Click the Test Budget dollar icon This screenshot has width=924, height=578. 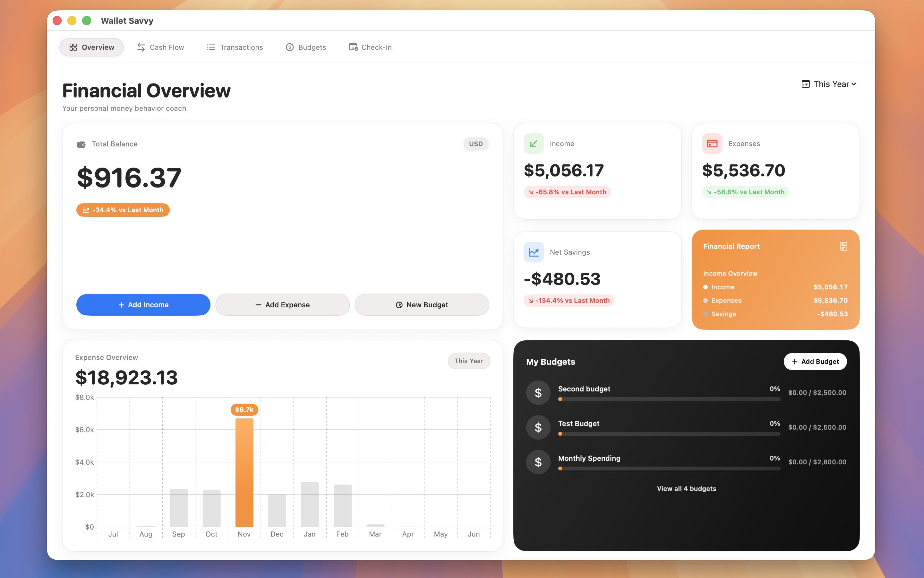point(538,427)
